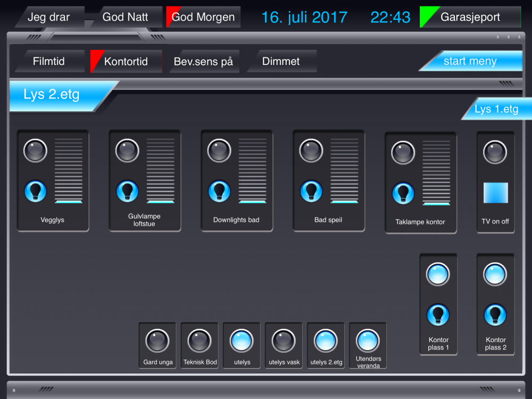Open the start meny button
Screen dimensions: 532x399
pos(470,61)
